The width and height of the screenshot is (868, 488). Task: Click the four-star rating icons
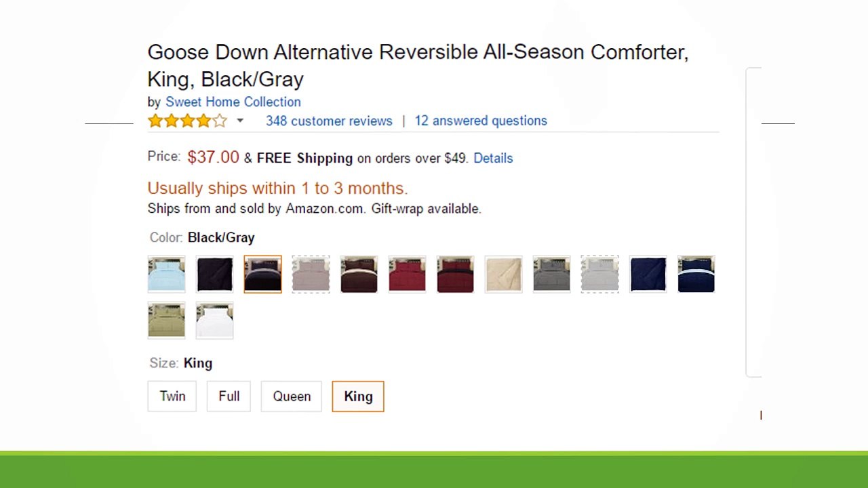[187, 121]
